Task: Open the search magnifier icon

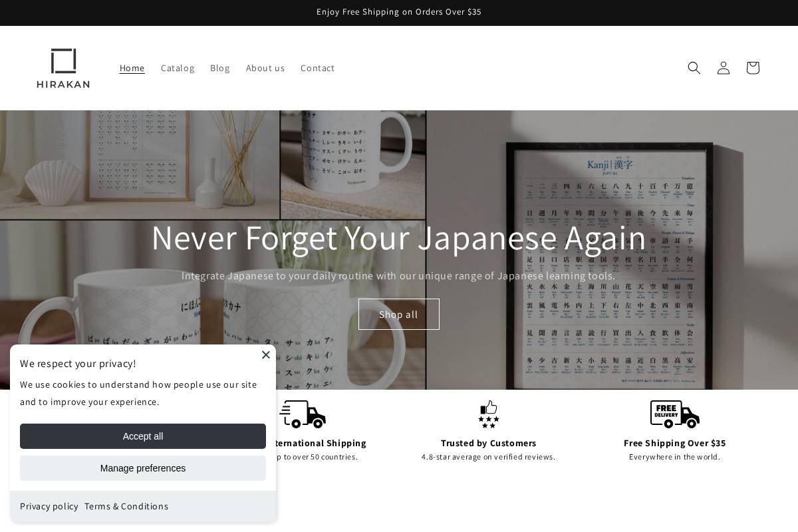Action: (x=694, y=68)
